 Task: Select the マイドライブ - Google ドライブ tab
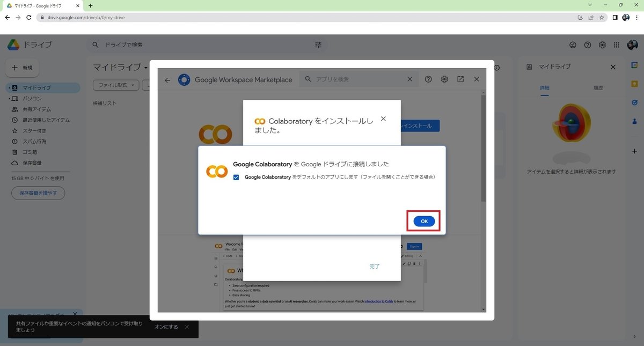pos(42,5)
